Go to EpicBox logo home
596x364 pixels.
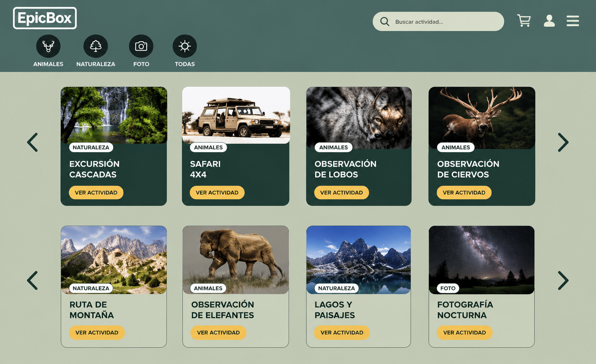(x=45, y=18)
